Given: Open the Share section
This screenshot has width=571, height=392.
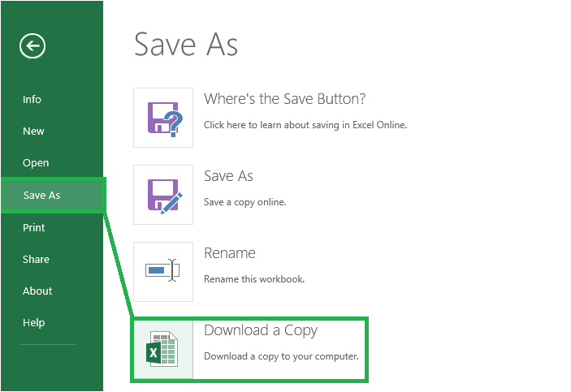Looking at the screenshot, I should click(36, 259).
